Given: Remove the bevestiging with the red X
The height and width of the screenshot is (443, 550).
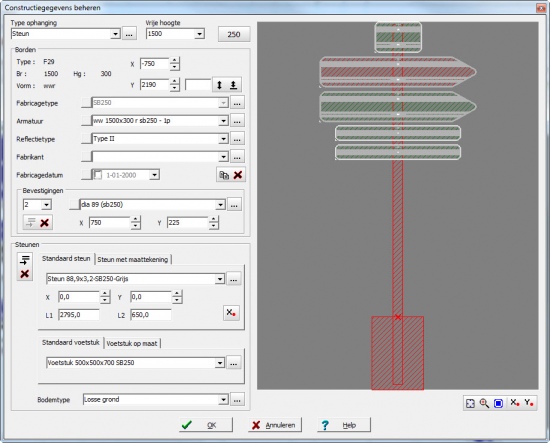Looking at the screenshot, I should [x=45, y=222].
